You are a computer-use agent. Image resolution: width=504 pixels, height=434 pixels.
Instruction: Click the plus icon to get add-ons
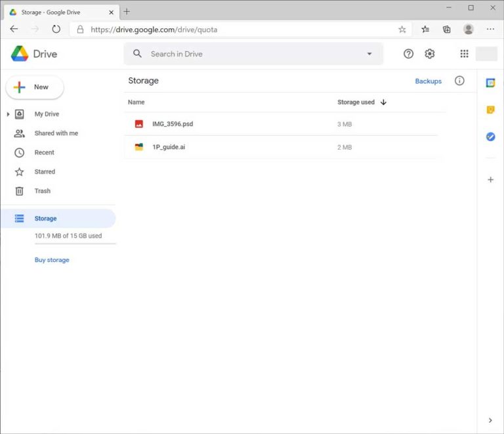click(x=490, y=179)
